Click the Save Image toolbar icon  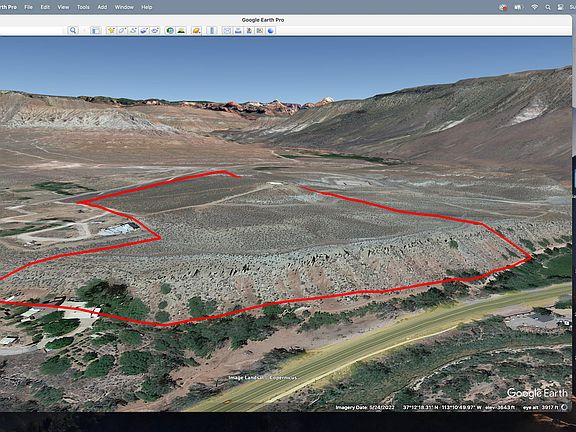click(x=249, y=30)
